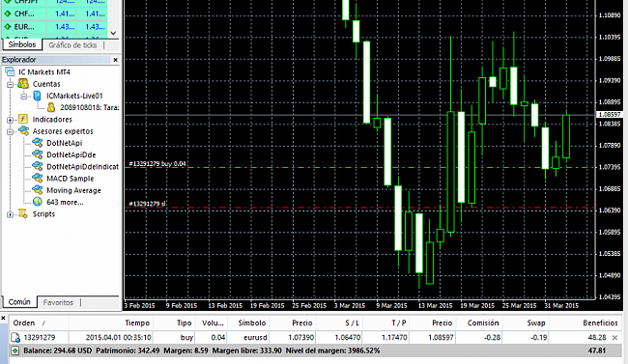Close the Explorador panel
The height and width of the screenshot is (364, 628).
tap(115, 60)
